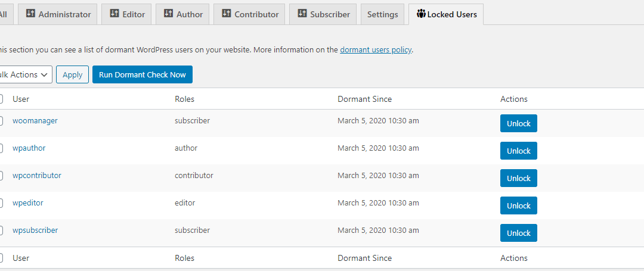
Task: Unlock the woomanager user
Action: (x=518, y=123)
